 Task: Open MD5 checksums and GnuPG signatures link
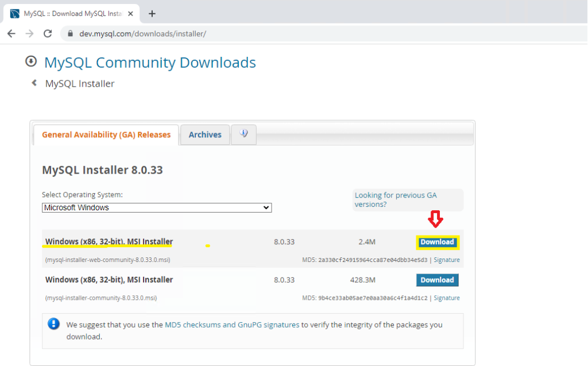(232, 325)
